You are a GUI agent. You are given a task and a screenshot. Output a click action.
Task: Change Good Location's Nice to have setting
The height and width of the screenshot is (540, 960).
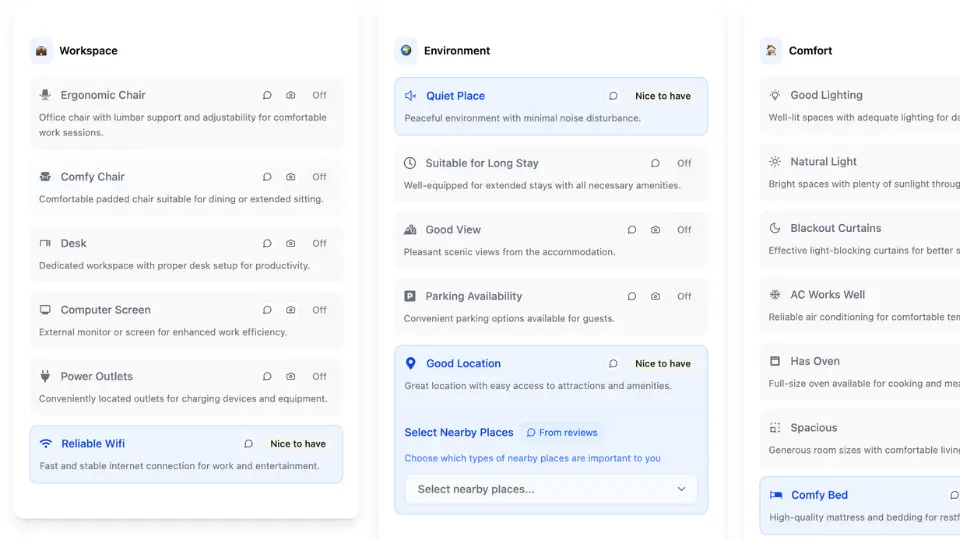pyautogui.click(x=663, y=363)
